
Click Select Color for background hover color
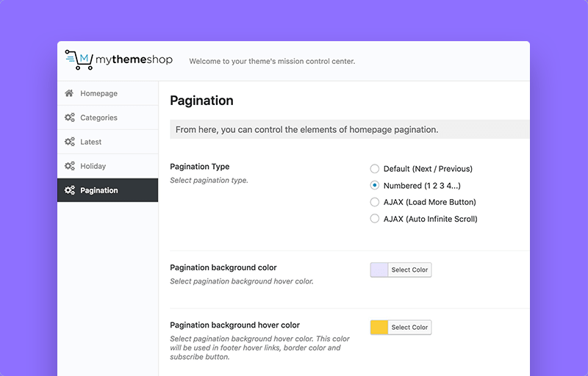click(409, 328)
